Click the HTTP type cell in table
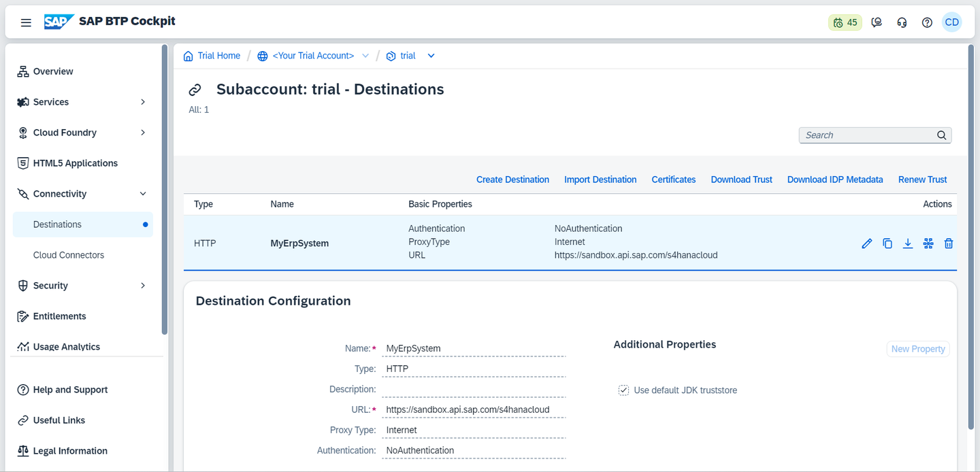The height and width of the screenshot is (472, 980). (205, 243)
